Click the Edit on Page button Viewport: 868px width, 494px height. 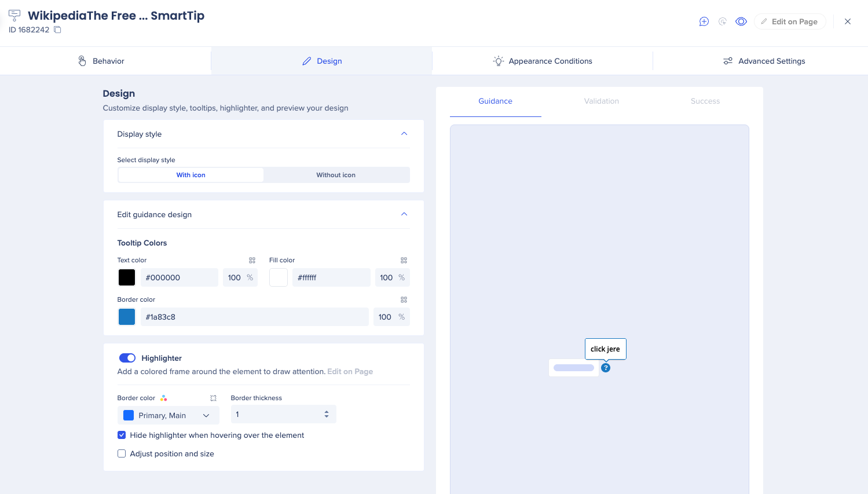[x=790, y=21]
